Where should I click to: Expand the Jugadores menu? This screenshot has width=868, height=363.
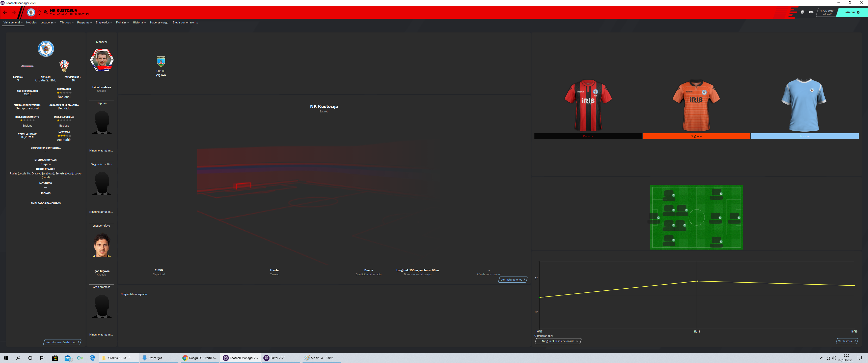pos(48,22)
